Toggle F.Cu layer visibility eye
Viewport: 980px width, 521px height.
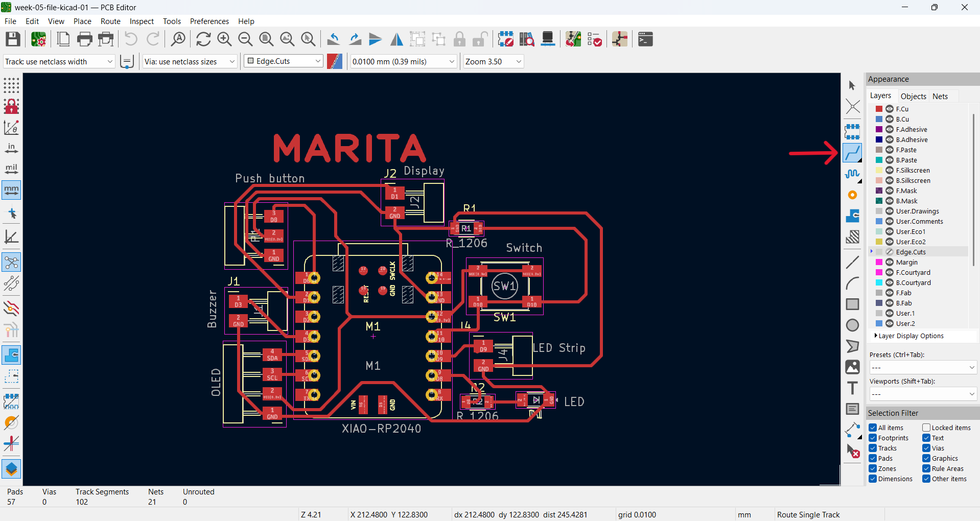point(890,109)
